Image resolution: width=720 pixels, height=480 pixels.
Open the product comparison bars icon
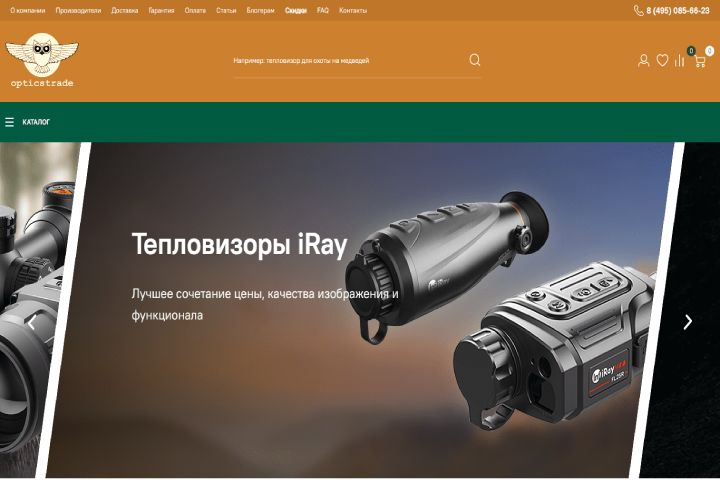[680, 60]
